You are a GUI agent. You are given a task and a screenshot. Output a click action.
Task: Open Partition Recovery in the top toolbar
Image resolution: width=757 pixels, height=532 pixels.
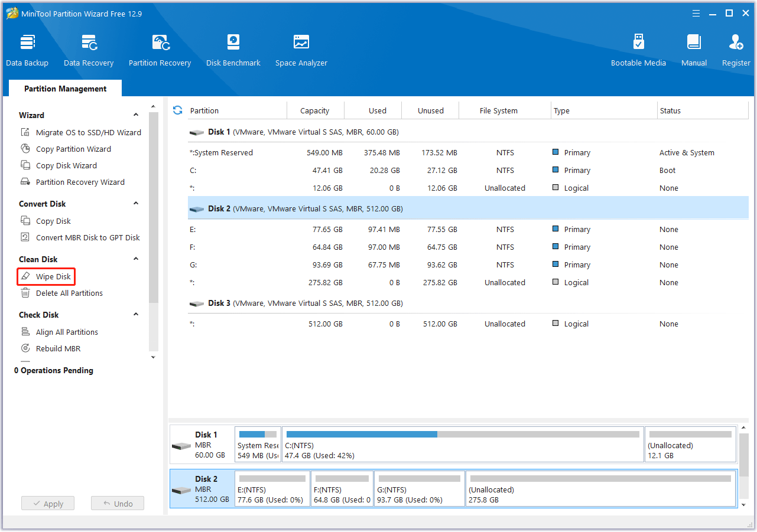[x=160, y=51]
